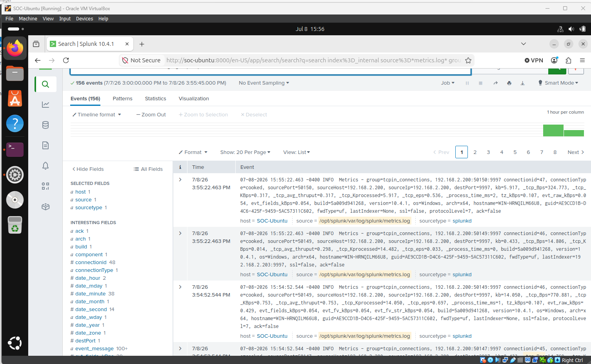Open the Firefox hamburger application menu
Viewport: 591px width, 364px height.
582,60
